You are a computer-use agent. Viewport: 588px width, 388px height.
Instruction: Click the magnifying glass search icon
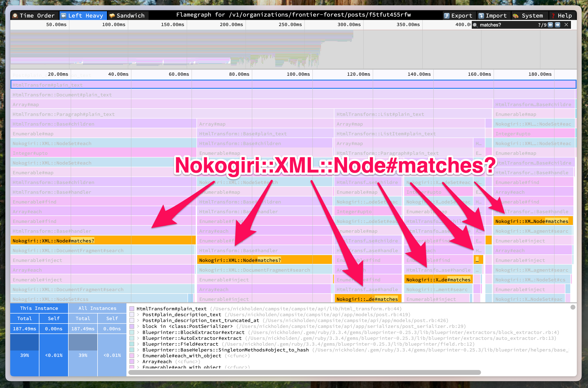tap(475, 25)
